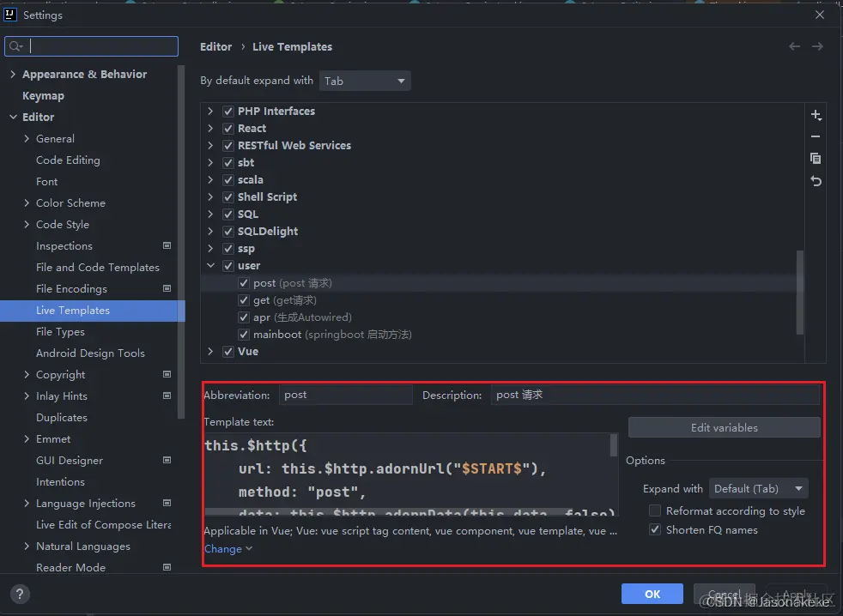Click project-level icon next to GUI Designer
843x616 pixels.
(x=167, y=460)
